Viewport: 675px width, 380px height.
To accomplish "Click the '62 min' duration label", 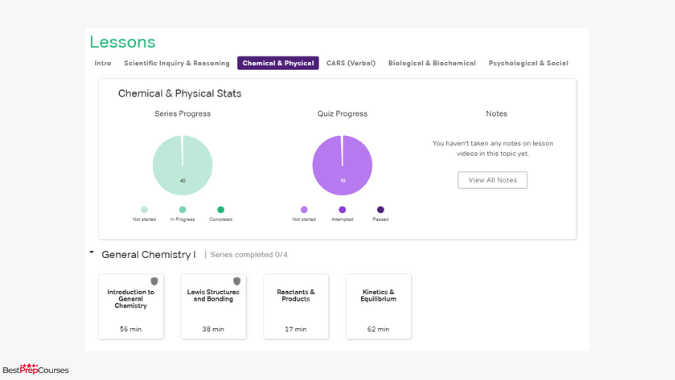I will (x=378, y=329).
